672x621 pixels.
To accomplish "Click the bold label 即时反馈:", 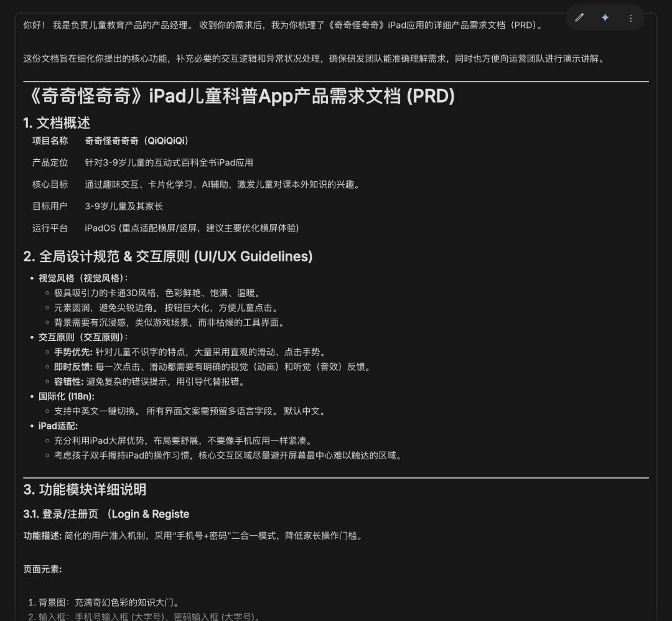I will 73,367.
